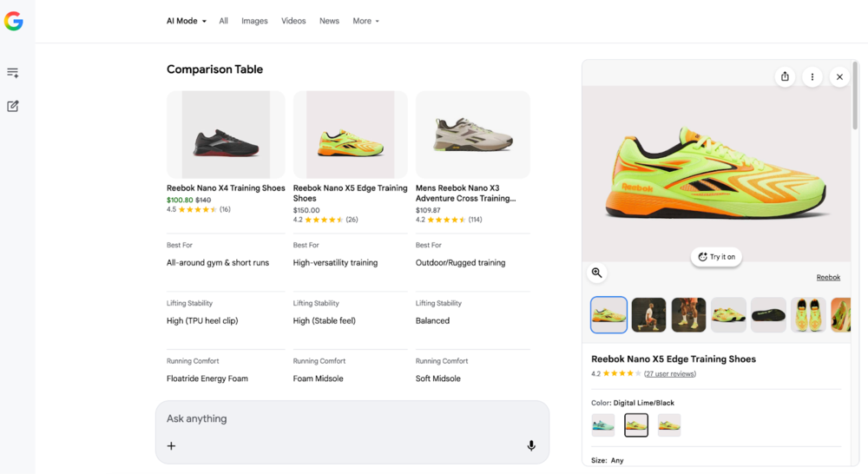The image size is (868, 474).
Task: Click 'Outdoor/Rugged training' text
Action: pos(461,263)
